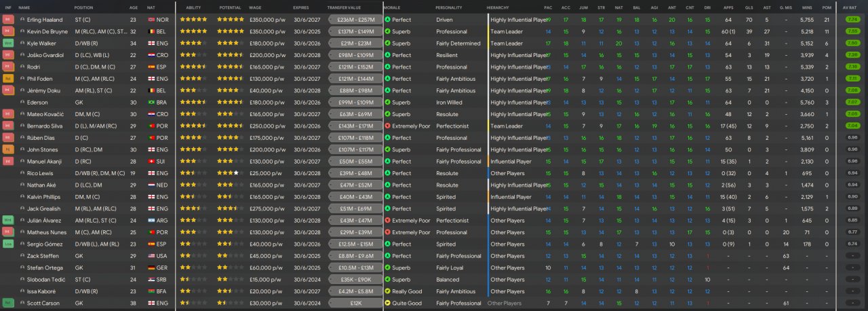Sort by the Hierarchy column header

pos(498,7)
